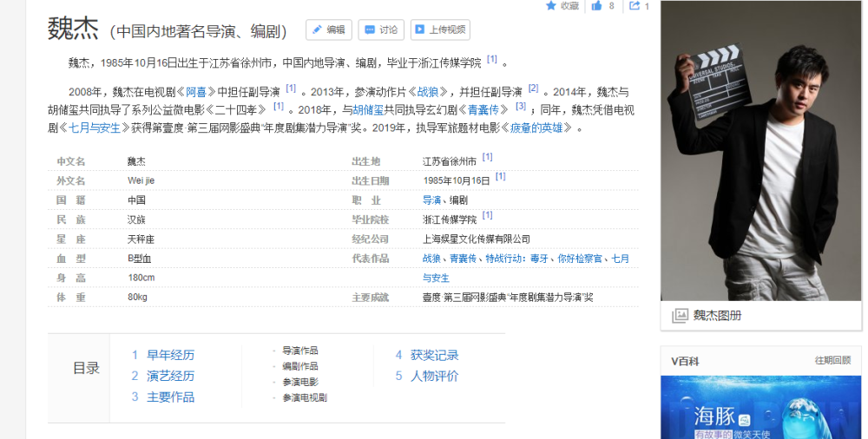Screen dimensions: 868x439
Task: Go to 参演电影 subsection
Action: [300, 382]
